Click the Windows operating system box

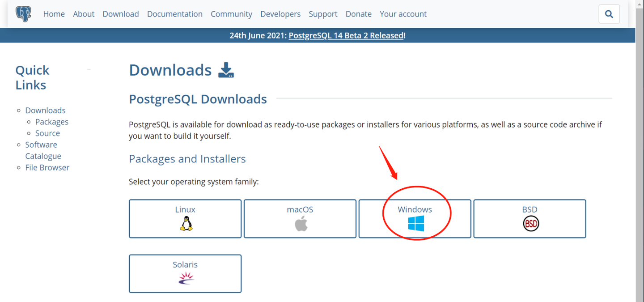click(415, 218)
